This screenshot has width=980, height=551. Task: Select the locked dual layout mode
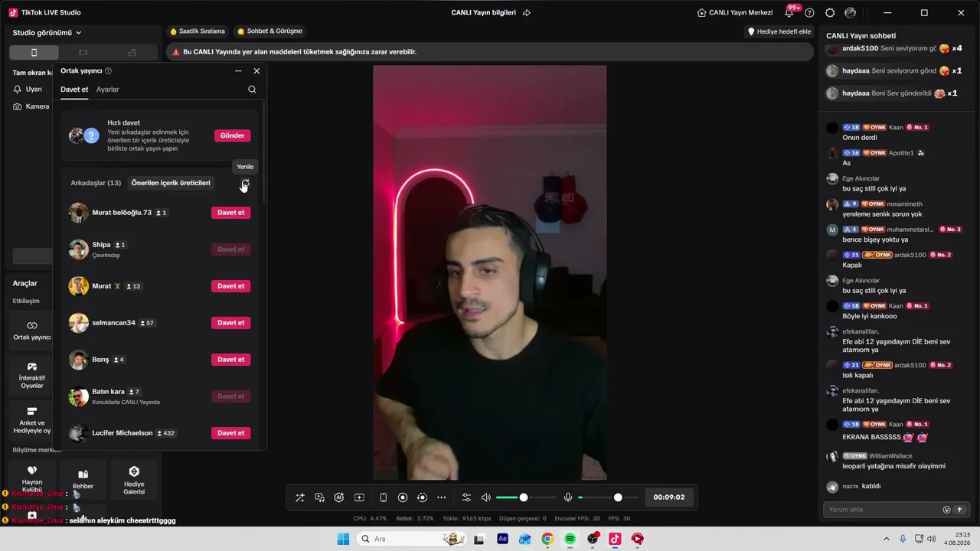pyautogui.click(x=132, y=52)
